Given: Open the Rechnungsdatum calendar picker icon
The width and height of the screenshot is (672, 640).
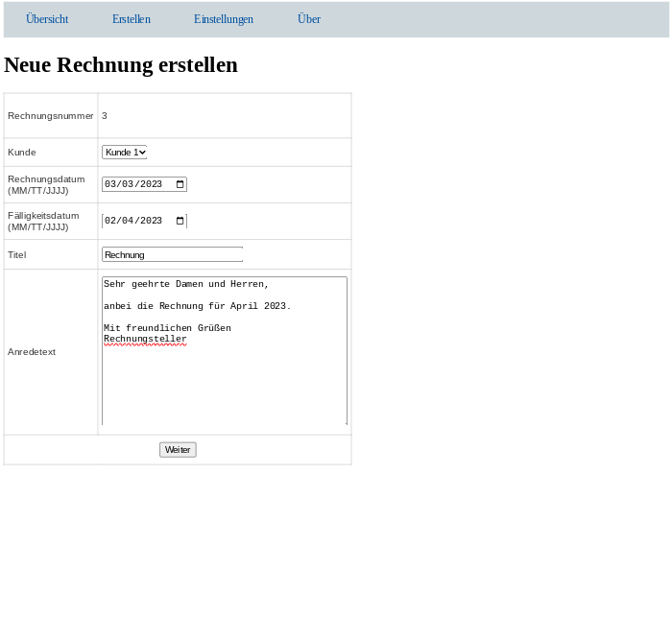Looking at the screenshot, I should point(180,184).
